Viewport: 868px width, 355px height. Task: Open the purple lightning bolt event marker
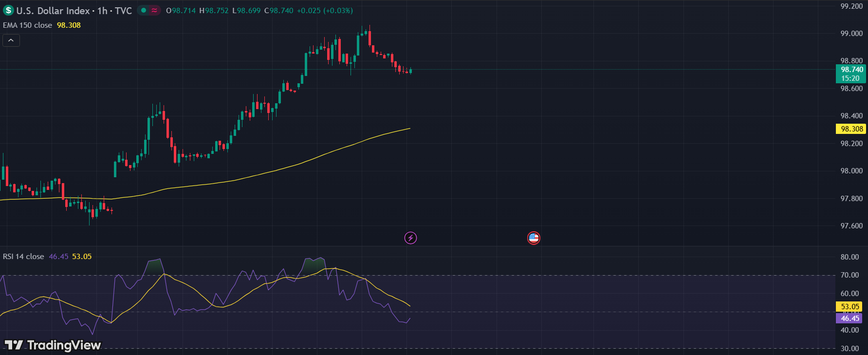(410, 238)
